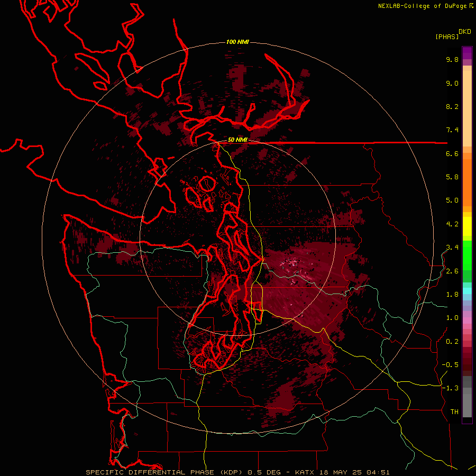Viewport: 476px width, 476px height.
Task: Click the DKD label above the color bar
Action: tap(465, 32)
